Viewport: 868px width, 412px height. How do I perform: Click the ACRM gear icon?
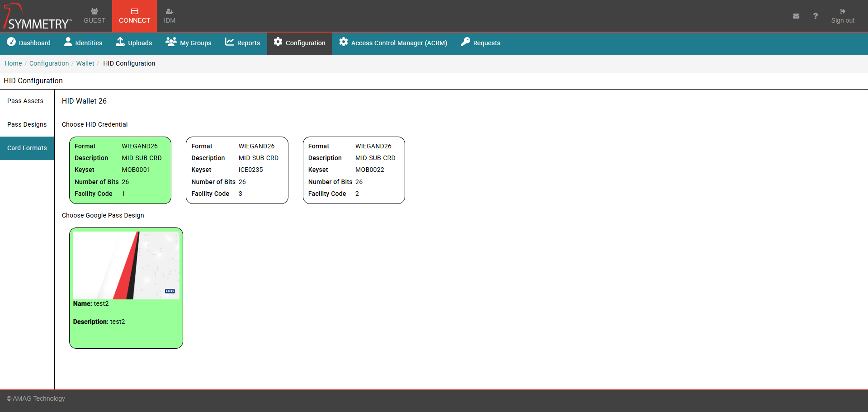(344, 42)
